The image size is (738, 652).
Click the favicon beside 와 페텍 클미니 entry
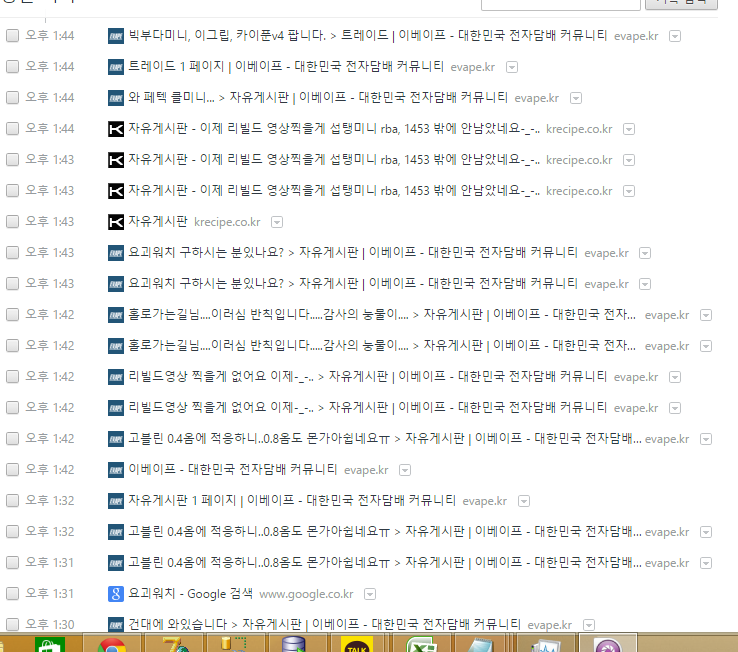pyautogui.click(x=116, y=98)
